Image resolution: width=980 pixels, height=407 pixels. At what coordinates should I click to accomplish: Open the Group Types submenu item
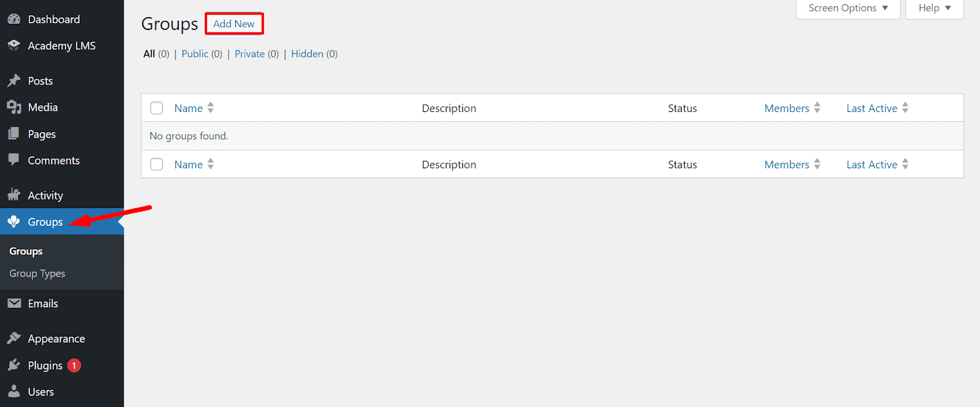click(37, 274)
